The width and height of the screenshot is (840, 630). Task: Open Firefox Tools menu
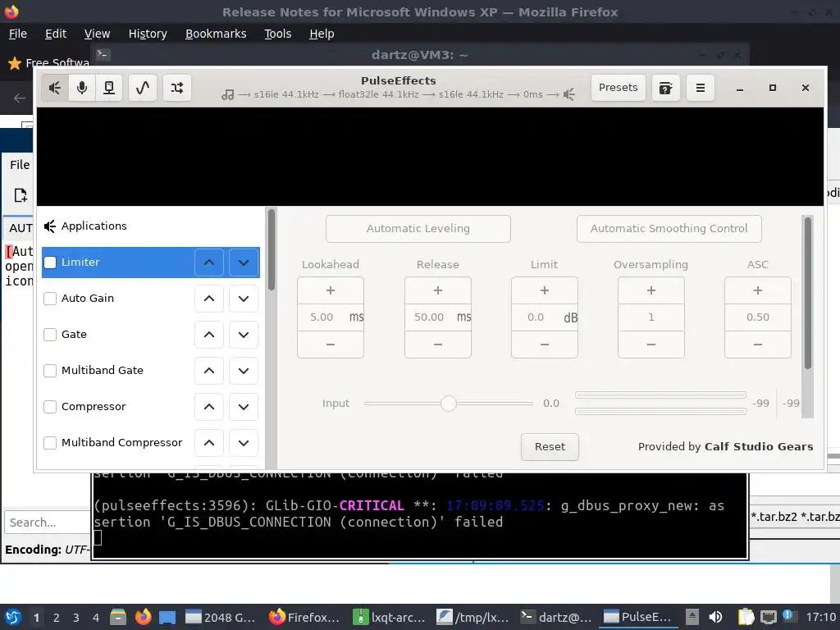pyautogui.click(x=277, y=34)
